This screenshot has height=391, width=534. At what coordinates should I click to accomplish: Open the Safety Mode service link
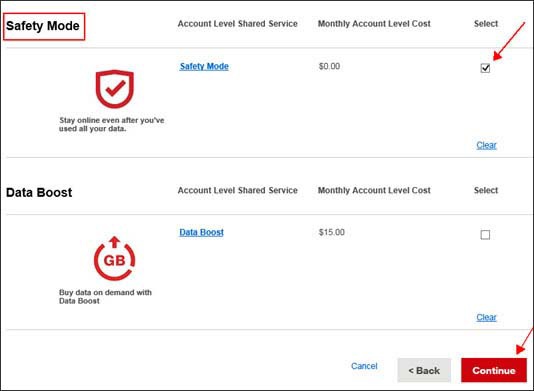(204, 66)
